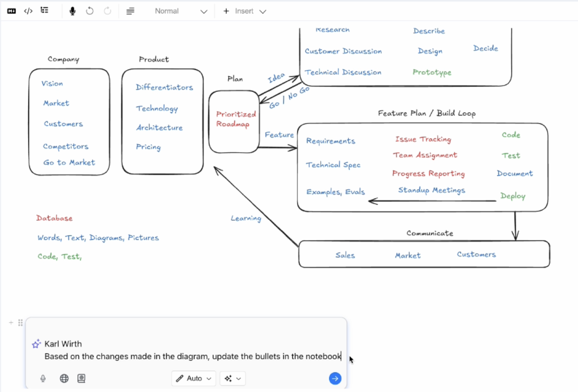Click the redo arrow icon
The image size is (578, 392).
107,11
